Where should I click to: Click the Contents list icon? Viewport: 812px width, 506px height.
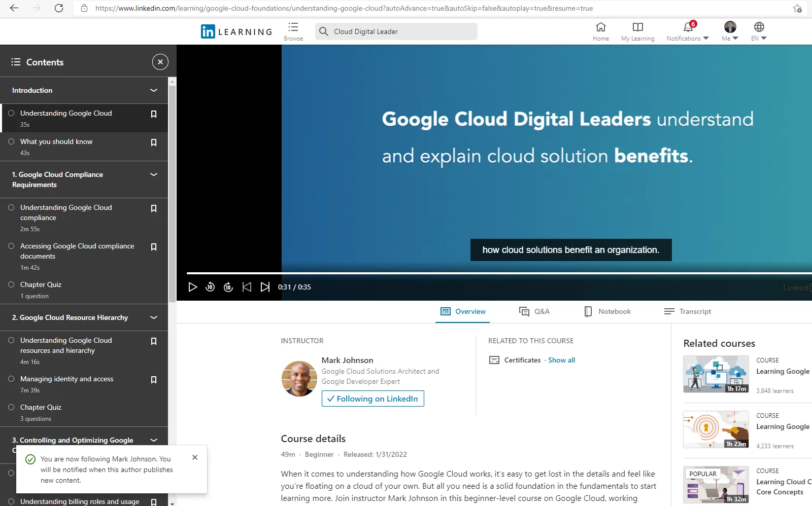pyautogui.click(x=16, y=62)
